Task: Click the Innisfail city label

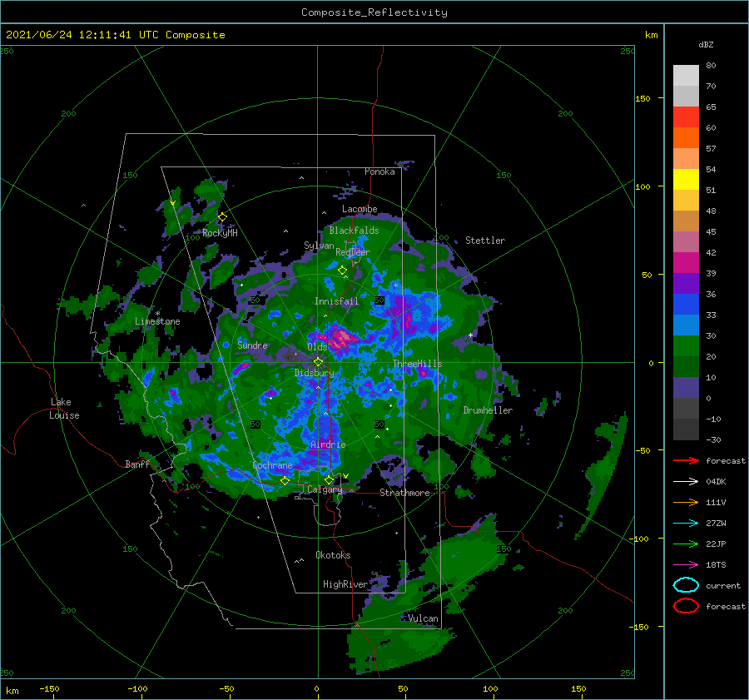Action: coord(336,301)
